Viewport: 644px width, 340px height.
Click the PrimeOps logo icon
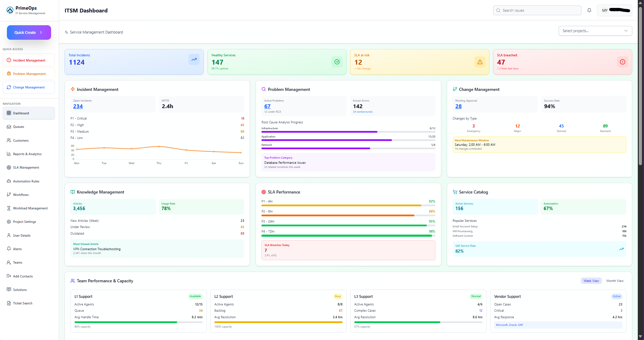10,10
